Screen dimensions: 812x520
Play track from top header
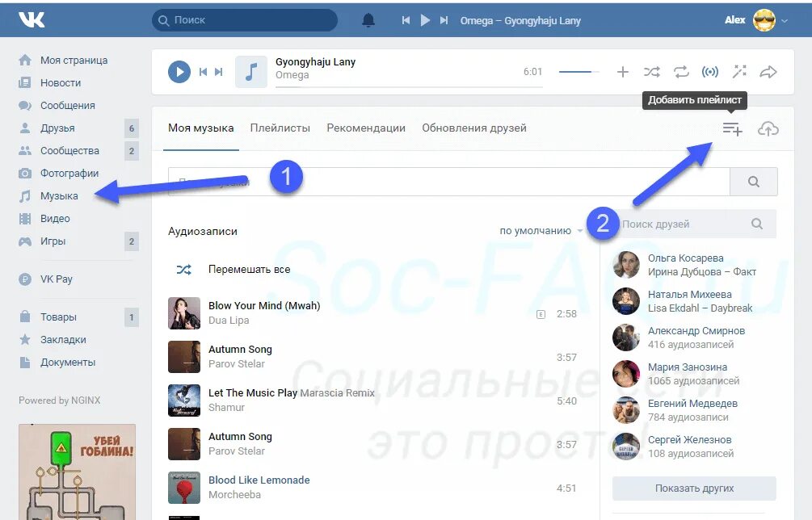(425, 20)
